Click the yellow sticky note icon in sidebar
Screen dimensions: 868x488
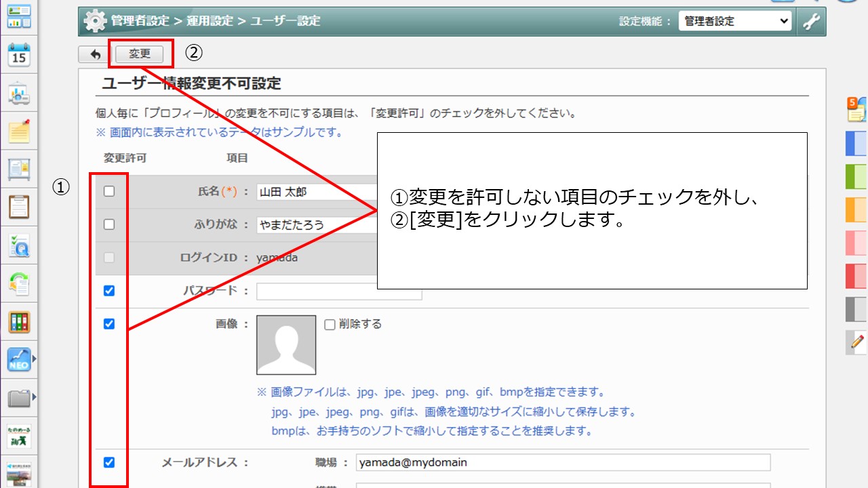click(19, 131)
